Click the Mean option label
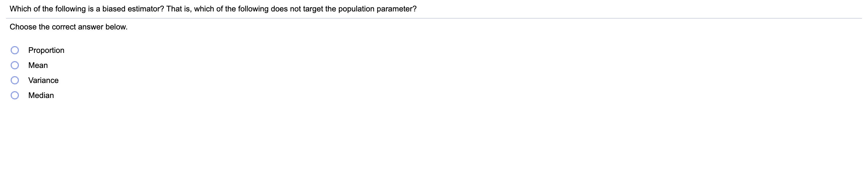868x190 pixels. 38,66
